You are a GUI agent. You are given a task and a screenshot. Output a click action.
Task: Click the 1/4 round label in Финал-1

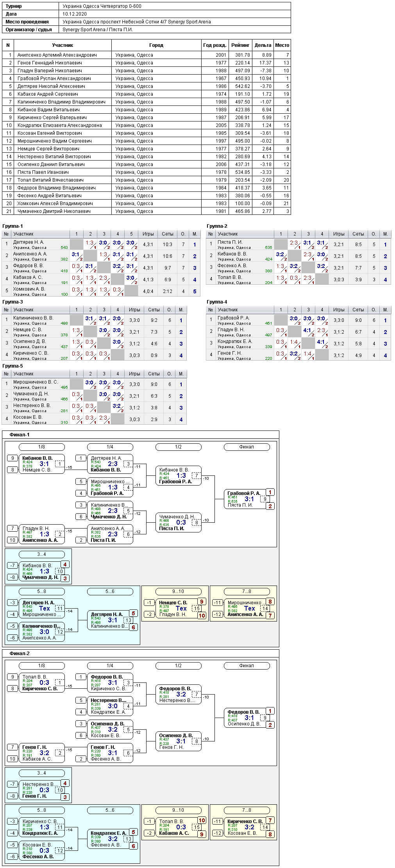tap(110, 447)
